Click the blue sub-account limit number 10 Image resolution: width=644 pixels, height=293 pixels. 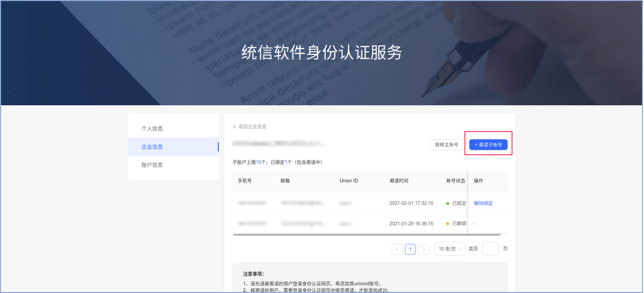(x=258, y=162)
